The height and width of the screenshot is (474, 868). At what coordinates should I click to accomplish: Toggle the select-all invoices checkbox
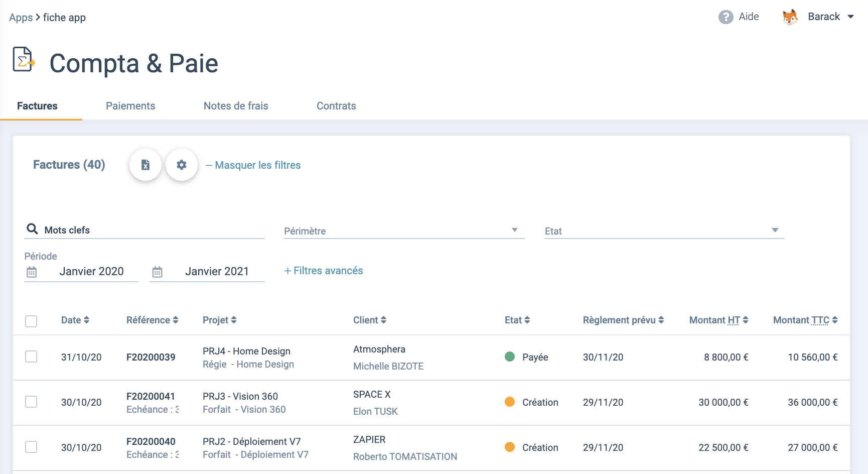click(x=31, y=321)
